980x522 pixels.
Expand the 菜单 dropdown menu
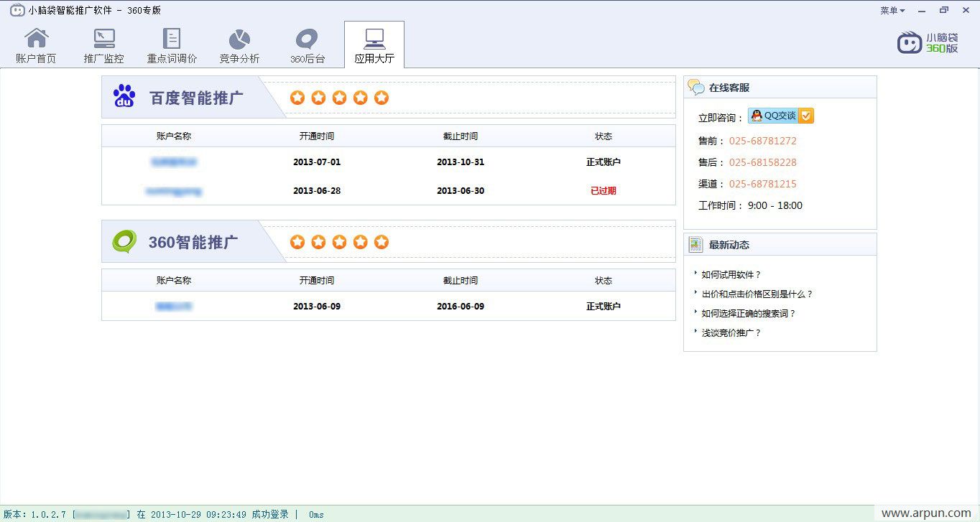click(892, 11)
